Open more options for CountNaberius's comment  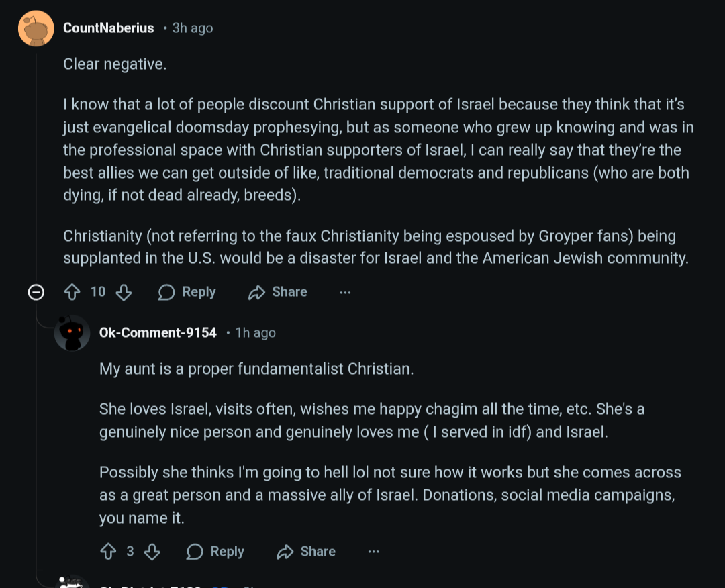pos(345,292)
